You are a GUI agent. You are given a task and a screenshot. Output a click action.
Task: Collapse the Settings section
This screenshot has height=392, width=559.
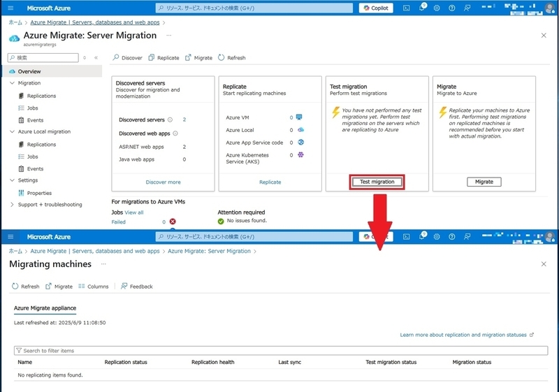(12, 180)
